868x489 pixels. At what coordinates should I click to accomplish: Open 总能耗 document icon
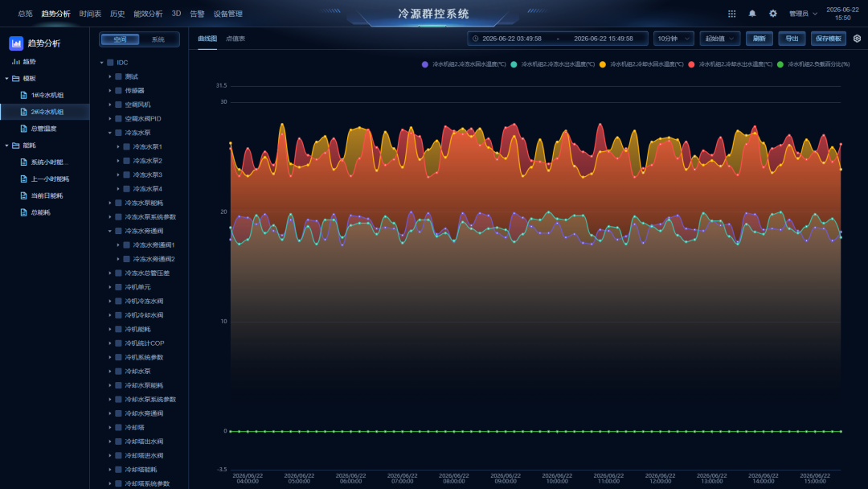click(x=23, y=212)
